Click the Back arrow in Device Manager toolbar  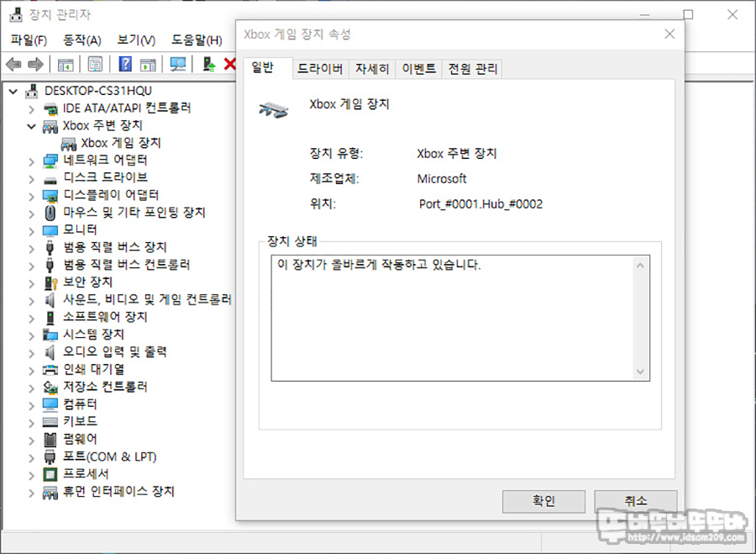tap(13, 64)
